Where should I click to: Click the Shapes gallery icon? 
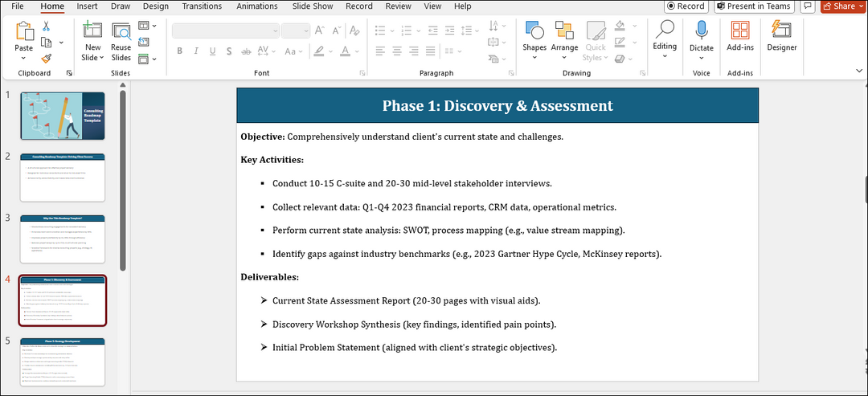(x=534, y=31)
